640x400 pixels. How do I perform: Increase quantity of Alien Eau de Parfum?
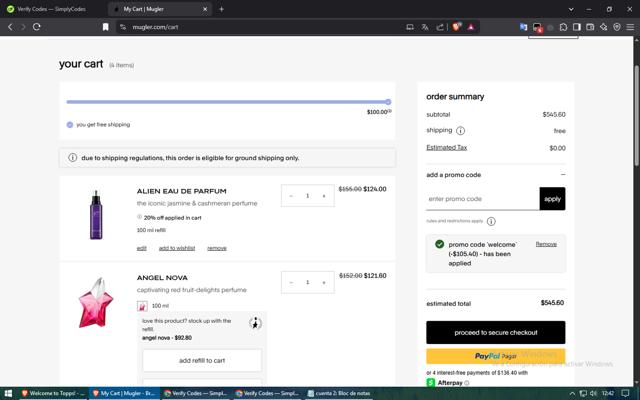pyautogui.click(x=324, y=196)
